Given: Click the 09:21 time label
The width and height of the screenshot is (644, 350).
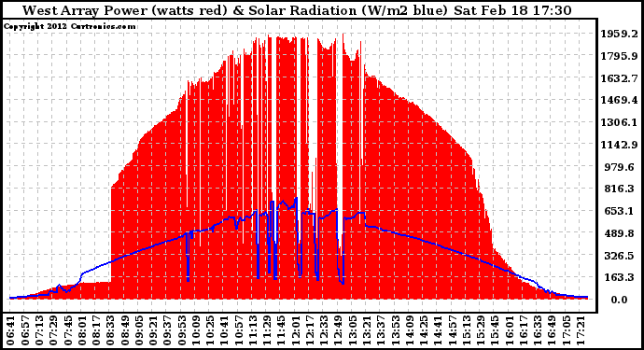Looking at the screenshot, I should 152,330.
